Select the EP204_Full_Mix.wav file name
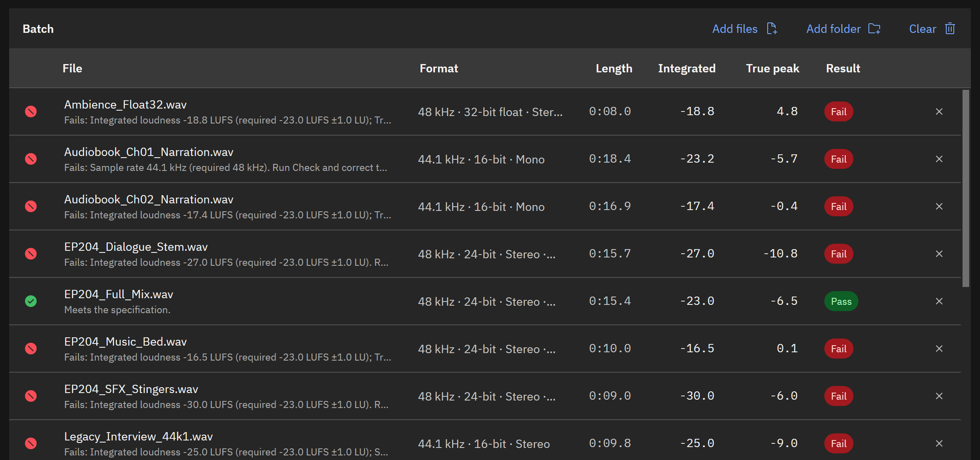980x460 pixels. click(118, 294)
